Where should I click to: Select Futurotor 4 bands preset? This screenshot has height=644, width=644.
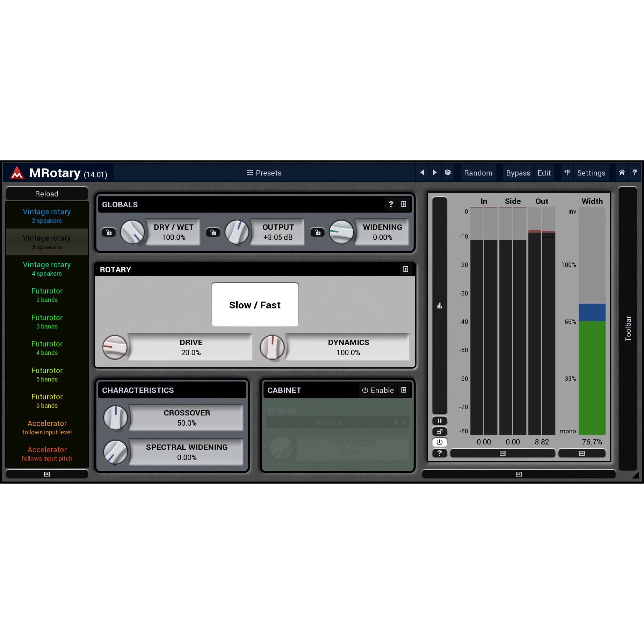point(47,348)
